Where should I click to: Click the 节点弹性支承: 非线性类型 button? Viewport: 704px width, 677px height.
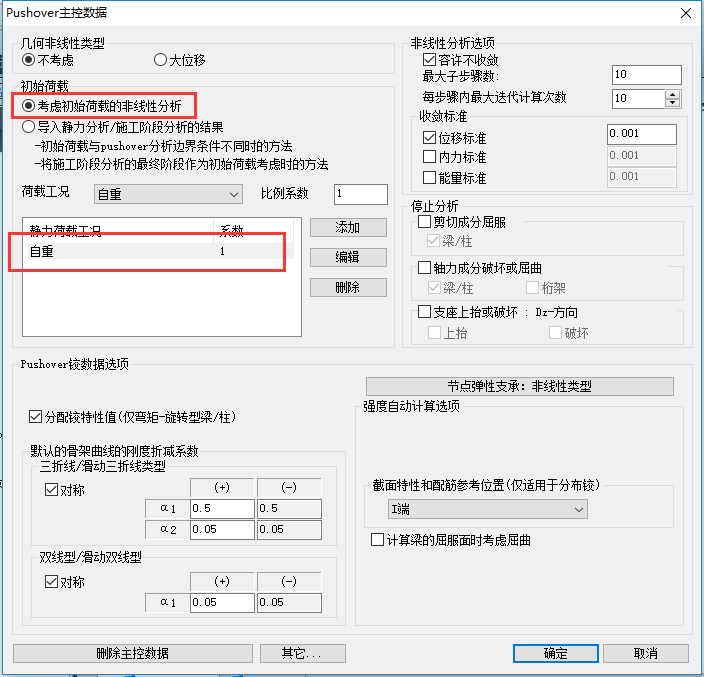[519, 387]
